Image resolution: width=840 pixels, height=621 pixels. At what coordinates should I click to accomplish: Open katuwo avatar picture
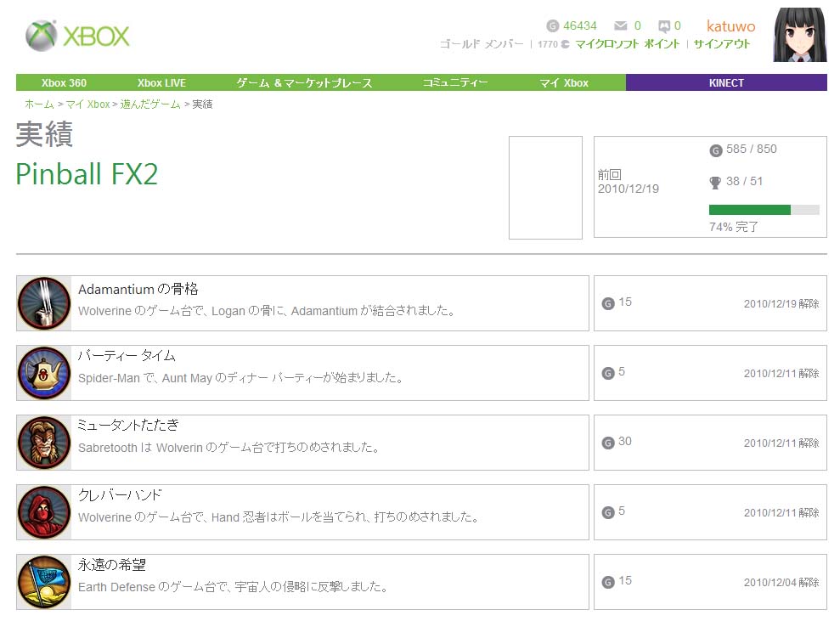click(800, 35)
